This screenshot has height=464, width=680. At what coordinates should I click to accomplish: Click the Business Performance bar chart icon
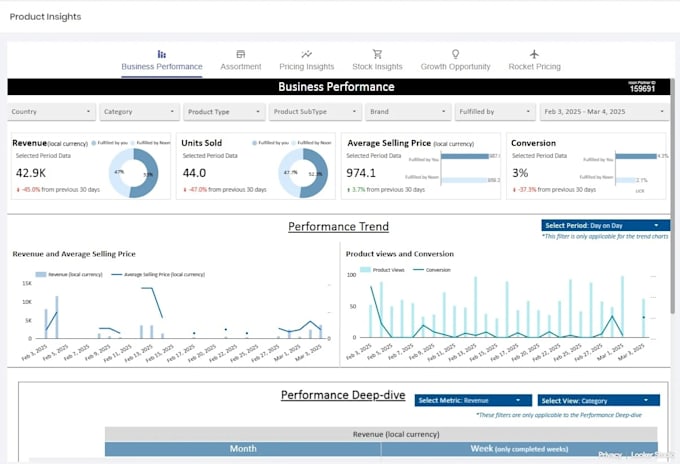tap(162, 54)
